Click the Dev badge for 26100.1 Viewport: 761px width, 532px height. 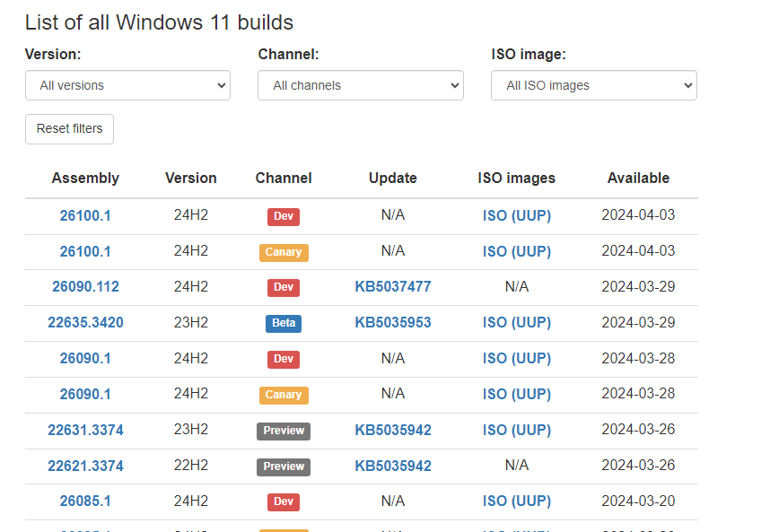[284, 216]
